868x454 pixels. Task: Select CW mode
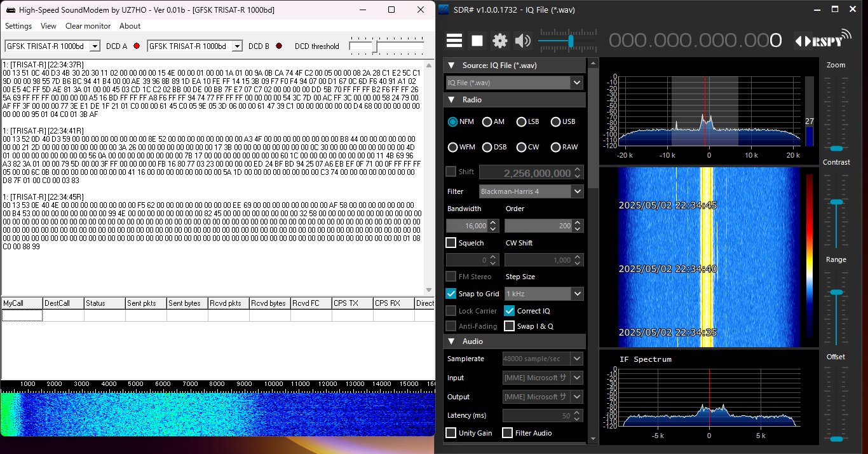tap(521, 147)
